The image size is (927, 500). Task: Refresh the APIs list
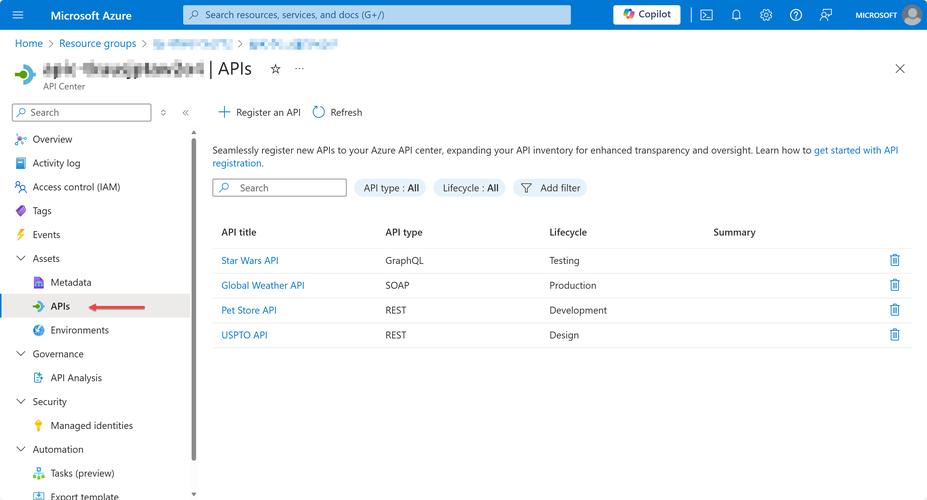[337, 112]
